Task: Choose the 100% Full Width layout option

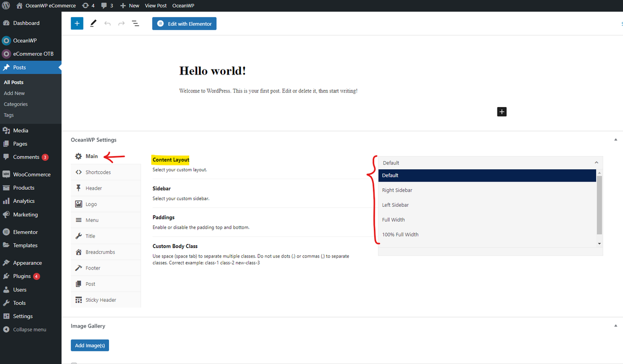Action: tap(487, 234)
